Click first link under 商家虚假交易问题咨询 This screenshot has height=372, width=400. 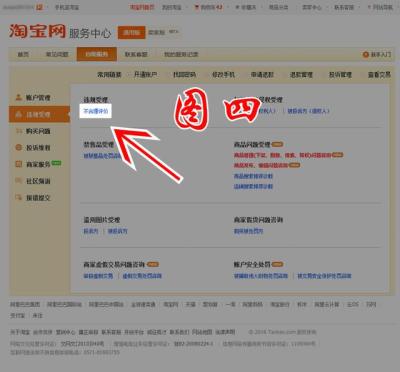tap(98, 276)
